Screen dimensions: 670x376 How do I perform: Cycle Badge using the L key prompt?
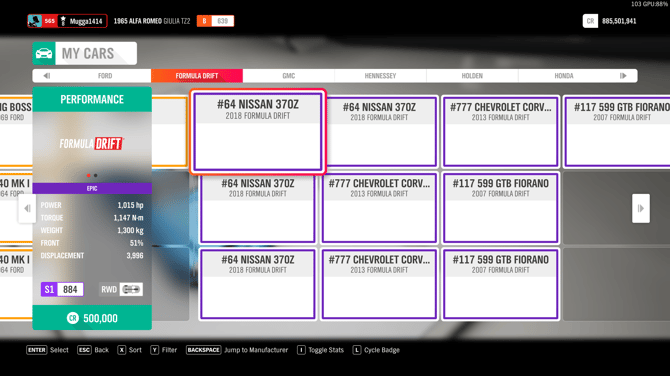tap(357, 350)
